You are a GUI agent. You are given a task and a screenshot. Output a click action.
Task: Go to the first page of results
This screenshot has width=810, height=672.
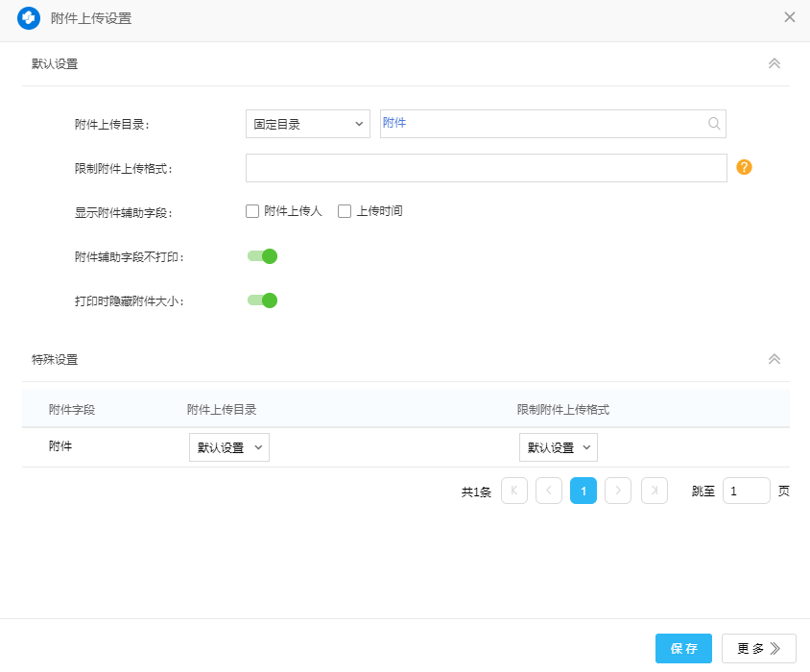click(514, 491)
